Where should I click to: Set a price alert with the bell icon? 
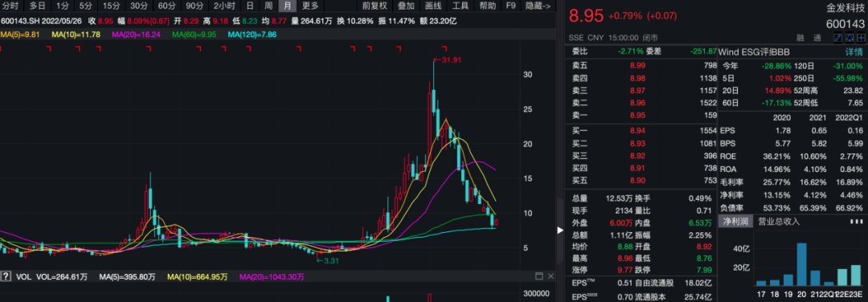[850, 38]
